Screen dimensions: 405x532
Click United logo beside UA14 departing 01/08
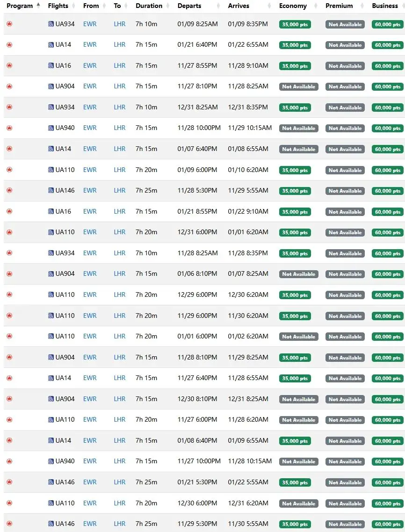[x=51, y=440]
